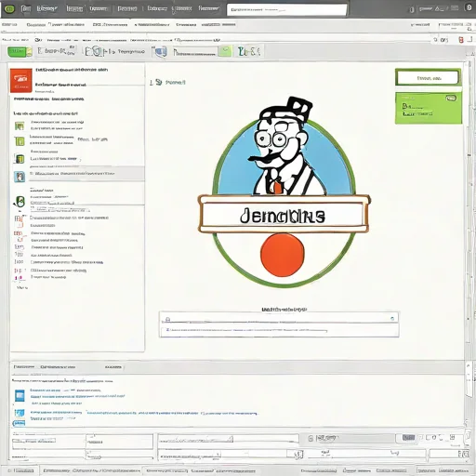476x476 pixels.
Task: Click the small blue icon at the upper field's end
Action: coord(392,318)
